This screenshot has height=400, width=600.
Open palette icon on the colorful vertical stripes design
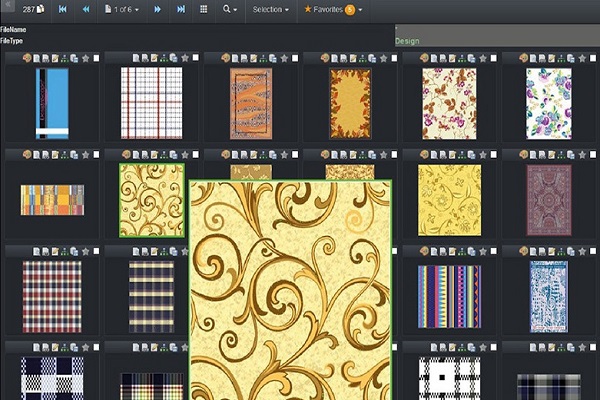point(424,251)
